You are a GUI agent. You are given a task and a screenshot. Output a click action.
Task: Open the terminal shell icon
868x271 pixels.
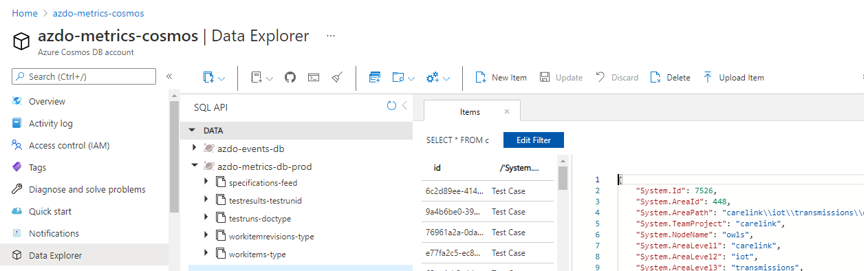click(x=314, y=78)
